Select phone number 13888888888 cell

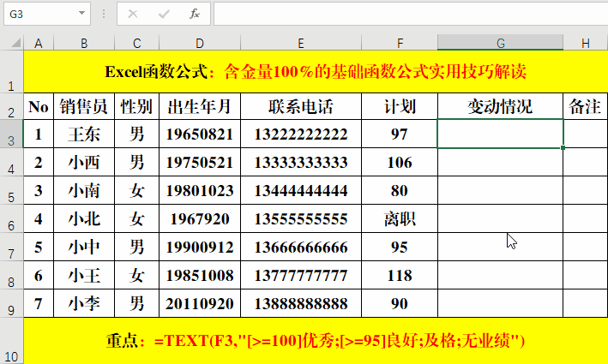pyautogui.click(x=301, y=303)
